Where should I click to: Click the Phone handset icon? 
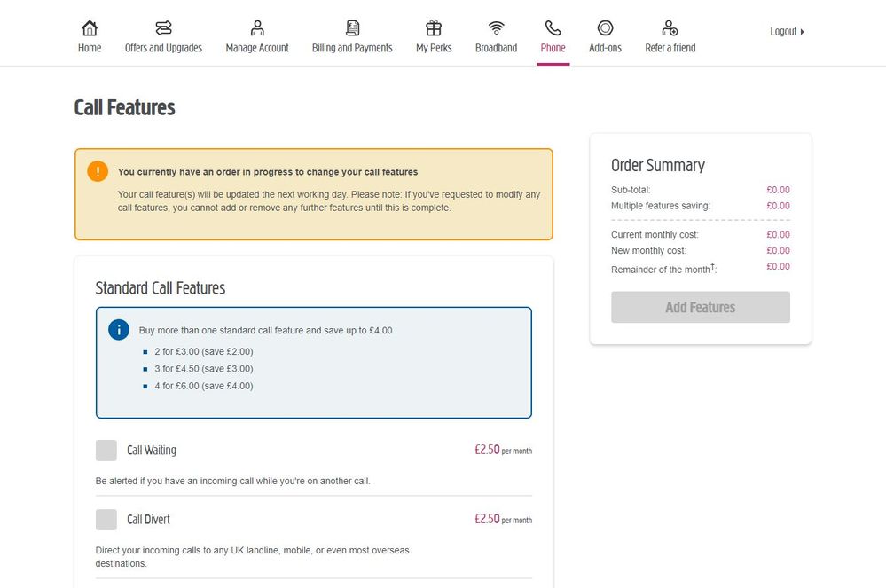point(553,28)
